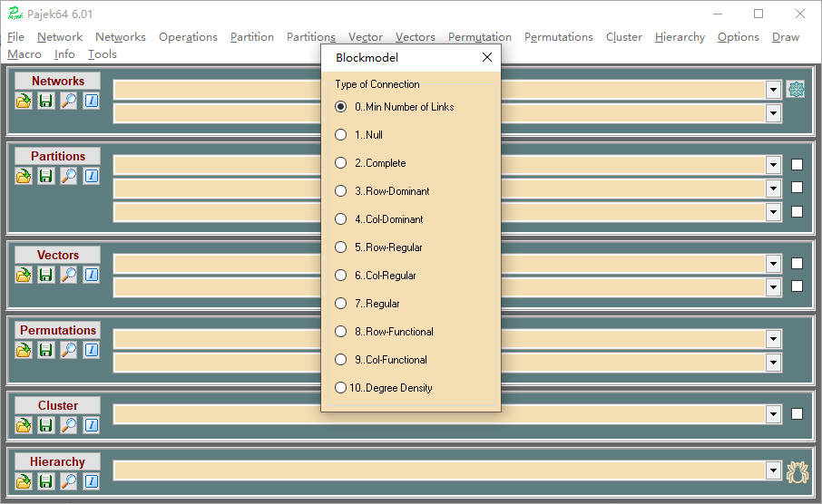Viewport: 822px width, 504px height.
Task: Save hierarchy with Hierarchy save icon
Action: (x=46, y=481)
